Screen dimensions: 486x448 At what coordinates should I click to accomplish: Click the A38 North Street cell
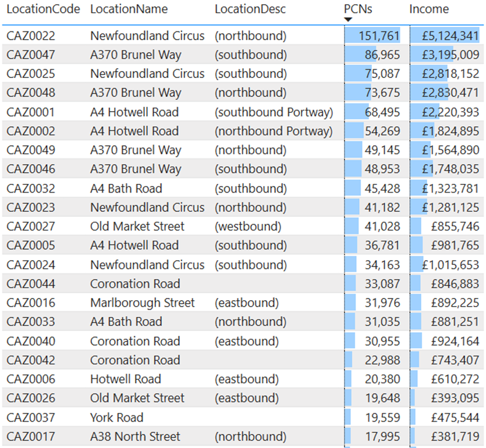[x=135, y=437]
